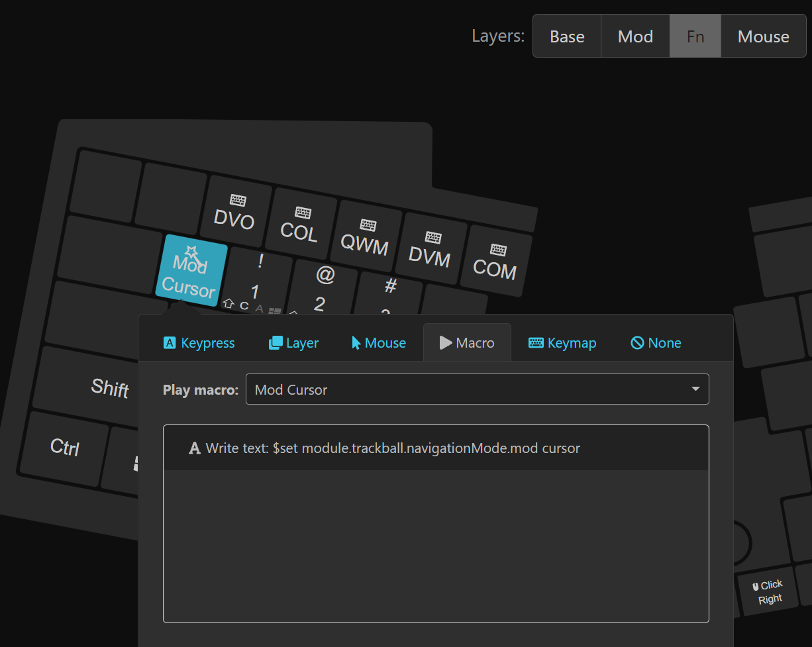Open the Layer action tab
Screen dimensions: 812x647
293,342
